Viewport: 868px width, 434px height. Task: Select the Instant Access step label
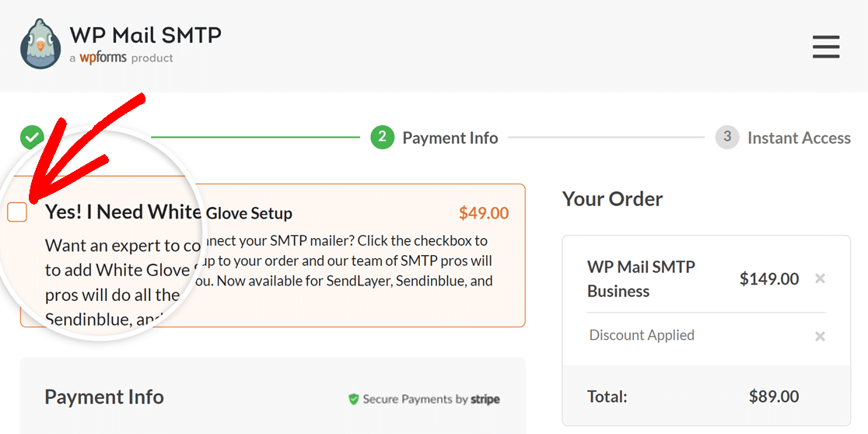tap(799, 138)
